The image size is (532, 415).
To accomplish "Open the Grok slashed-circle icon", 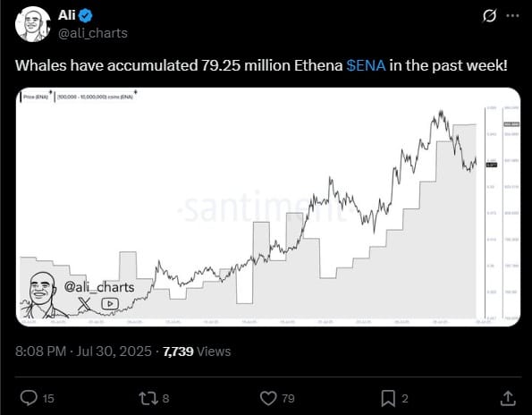I will [489, 15].
